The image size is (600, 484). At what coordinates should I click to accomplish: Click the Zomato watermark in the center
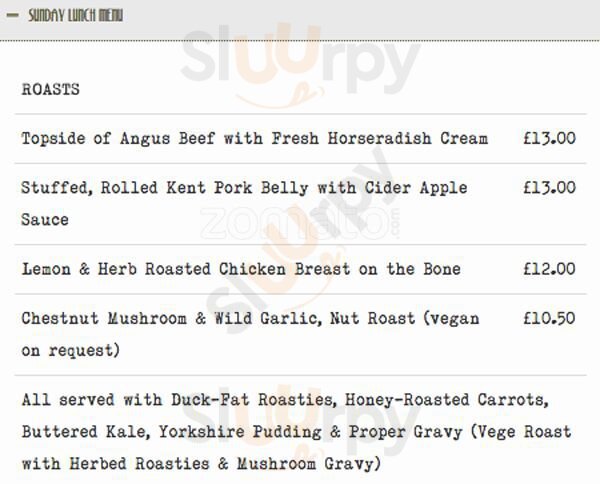tap(300, 222)
